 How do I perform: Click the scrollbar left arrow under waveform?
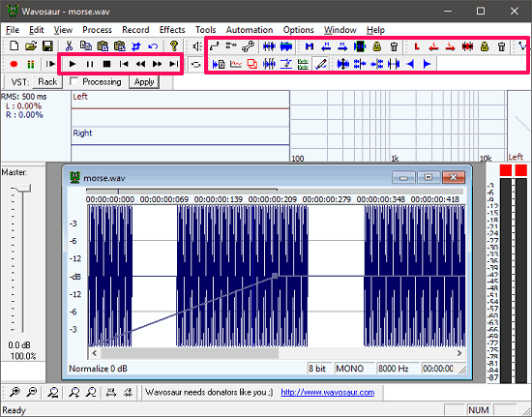95,353
